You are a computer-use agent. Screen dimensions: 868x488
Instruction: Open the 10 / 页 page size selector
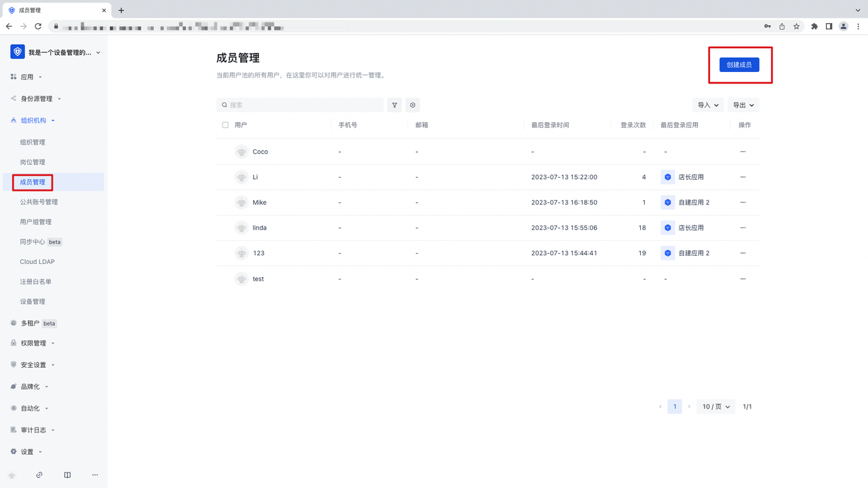tap(715, 407)
